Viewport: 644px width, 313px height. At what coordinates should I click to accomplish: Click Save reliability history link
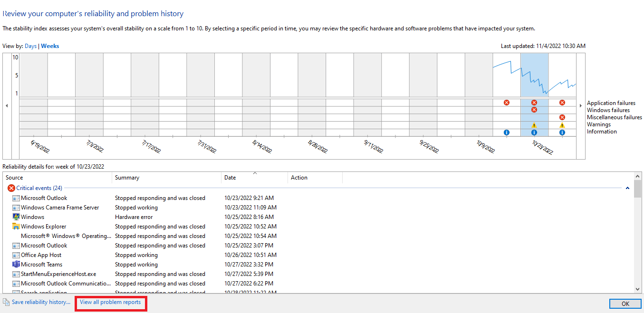pos(41,302)
